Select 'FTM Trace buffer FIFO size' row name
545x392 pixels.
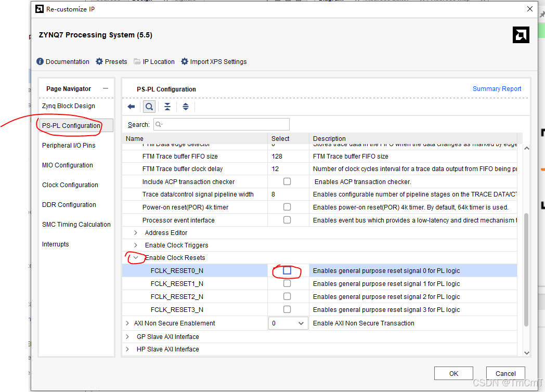(180, 156)
